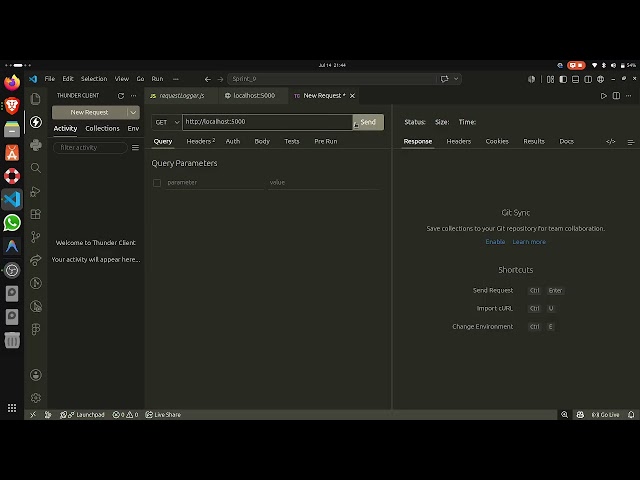Open the Manage settings gear icon
Image resolution: width=640 pixels, height=480 pixels.
pos(36,398)
